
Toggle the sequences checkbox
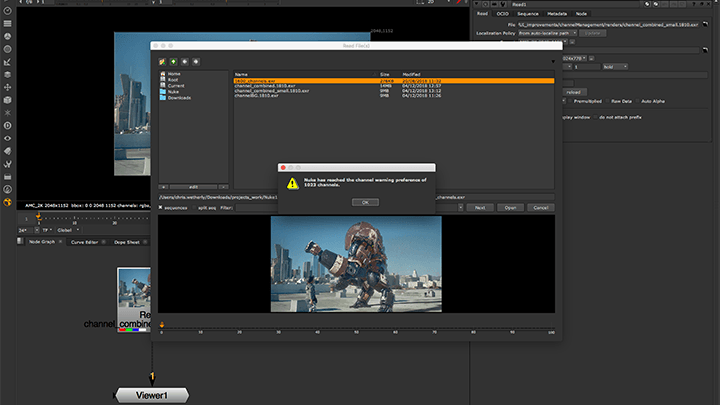click(160, 208)
